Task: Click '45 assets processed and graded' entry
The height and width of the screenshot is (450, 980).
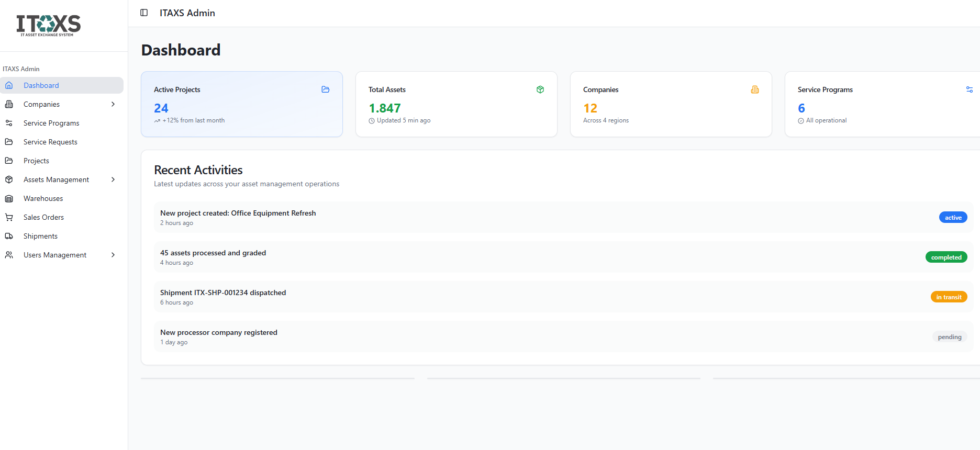Action: [213, 253]
